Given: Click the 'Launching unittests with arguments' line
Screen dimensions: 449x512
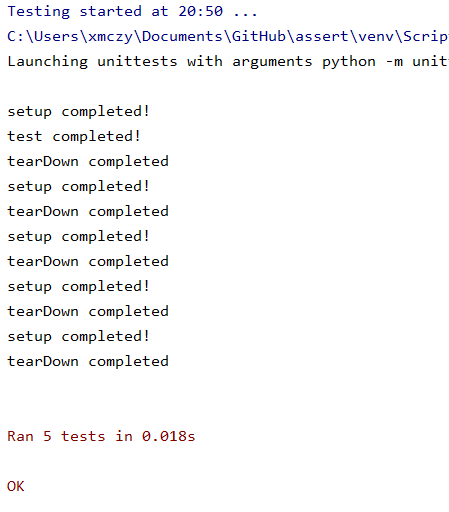Looking at the screenshot, I should [x=228, y=62].
